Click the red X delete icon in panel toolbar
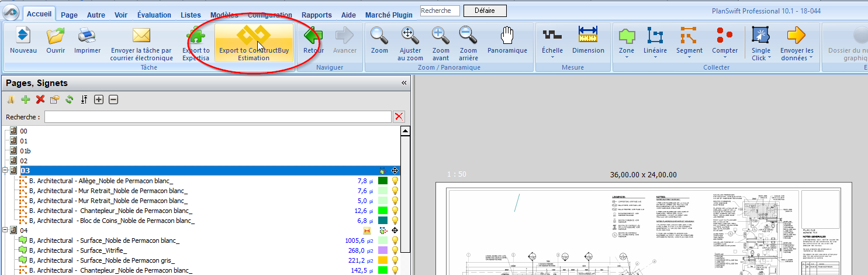 tap(40, 99)
